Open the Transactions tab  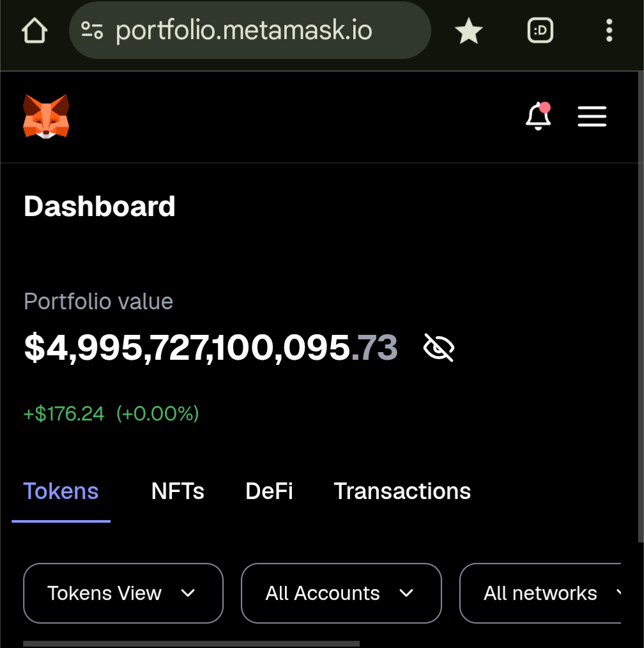402,491
